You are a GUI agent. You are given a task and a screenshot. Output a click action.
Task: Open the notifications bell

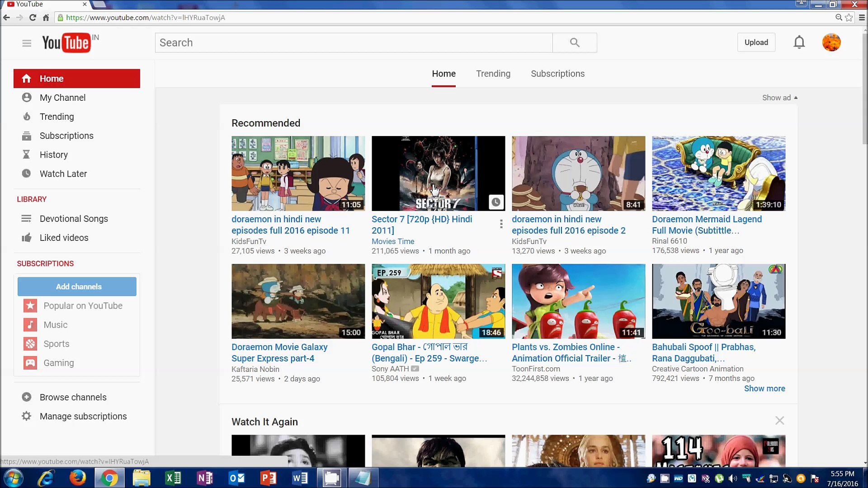[799, 42]
